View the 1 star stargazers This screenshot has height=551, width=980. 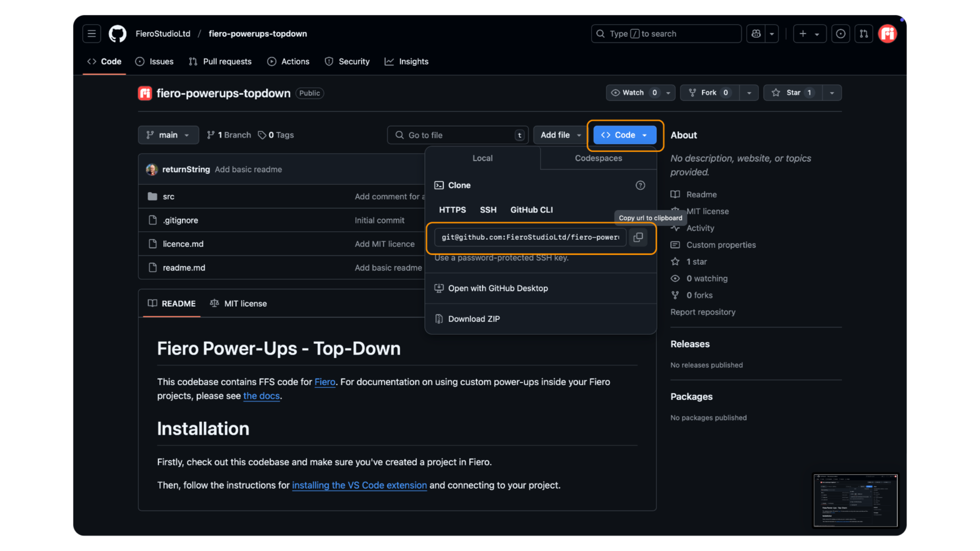(689, 262)
